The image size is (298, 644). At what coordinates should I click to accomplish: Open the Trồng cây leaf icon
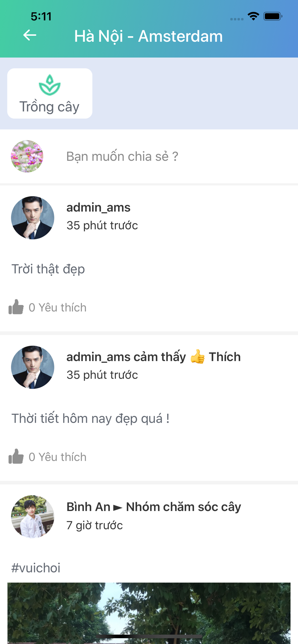tap(50, 85)
